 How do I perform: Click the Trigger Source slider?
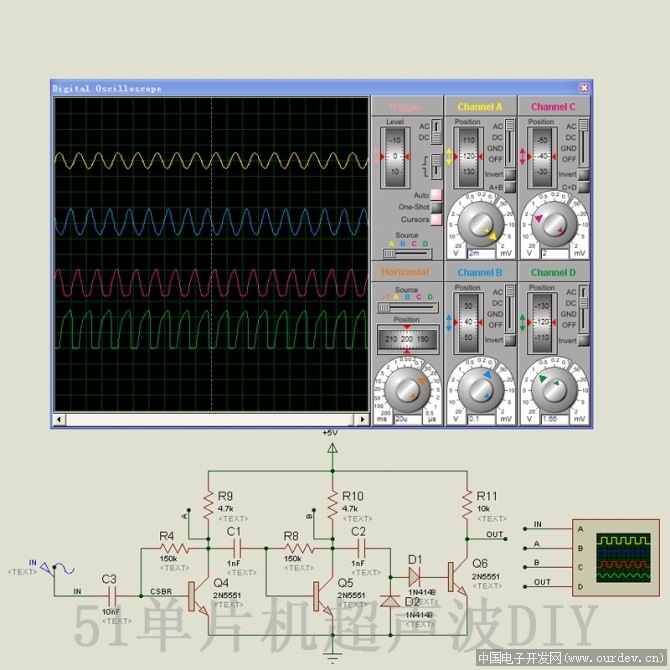(406, 254)
